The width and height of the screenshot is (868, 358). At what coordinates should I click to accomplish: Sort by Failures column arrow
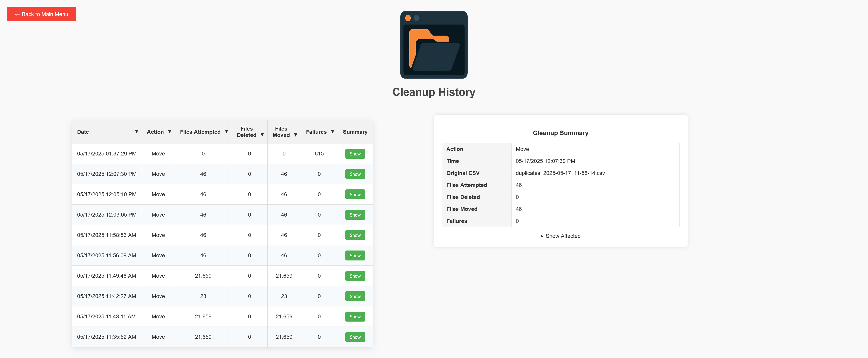[x=332, y=132]
